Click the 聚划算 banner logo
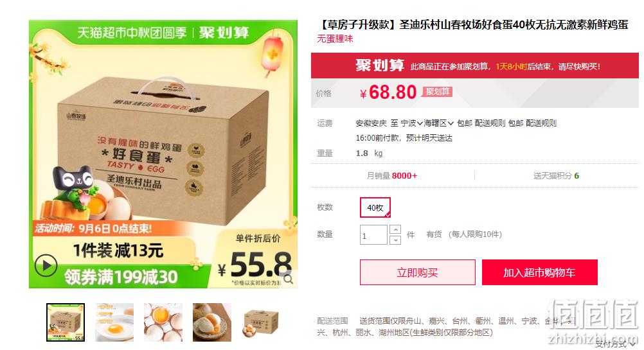Viewport: 644px width, 350px height. click(379, 66)
